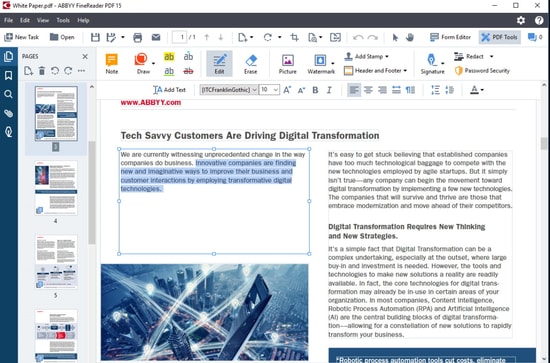Add page icon in Pages panel
Viewport: 550px width, 363px height.
(28, 71)
